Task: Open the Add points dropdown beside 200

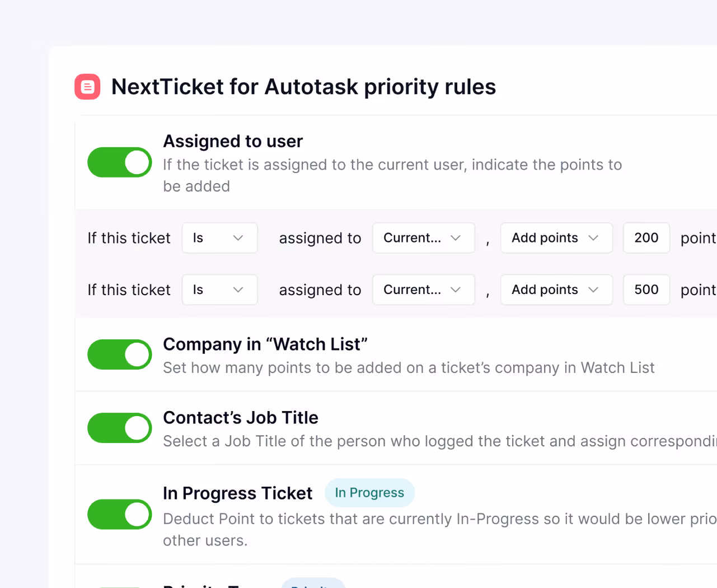Action: point(556,238)
